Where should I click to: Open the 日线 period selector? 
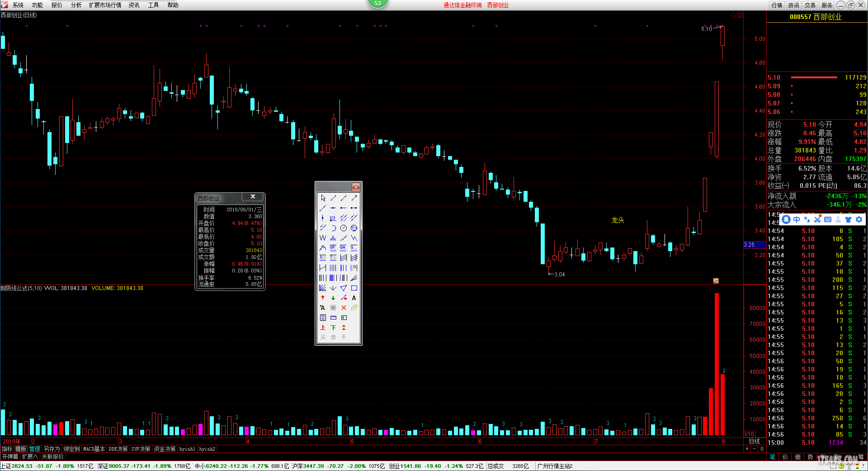(x=754, y=441)
